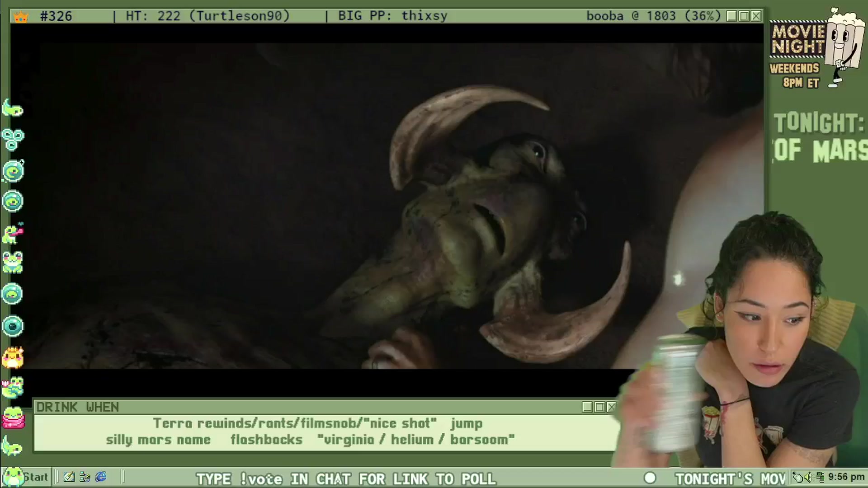Click the TYPE !vote IN CHAT ticker

(x=346, y=479)
